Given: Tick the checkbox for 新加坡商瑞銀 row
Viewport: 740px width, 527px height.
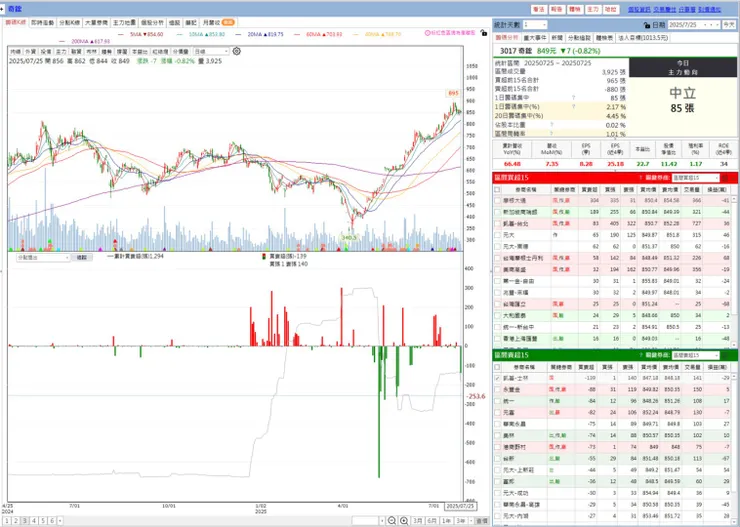Looking at the screenshot, I should [x=497, y=212].
